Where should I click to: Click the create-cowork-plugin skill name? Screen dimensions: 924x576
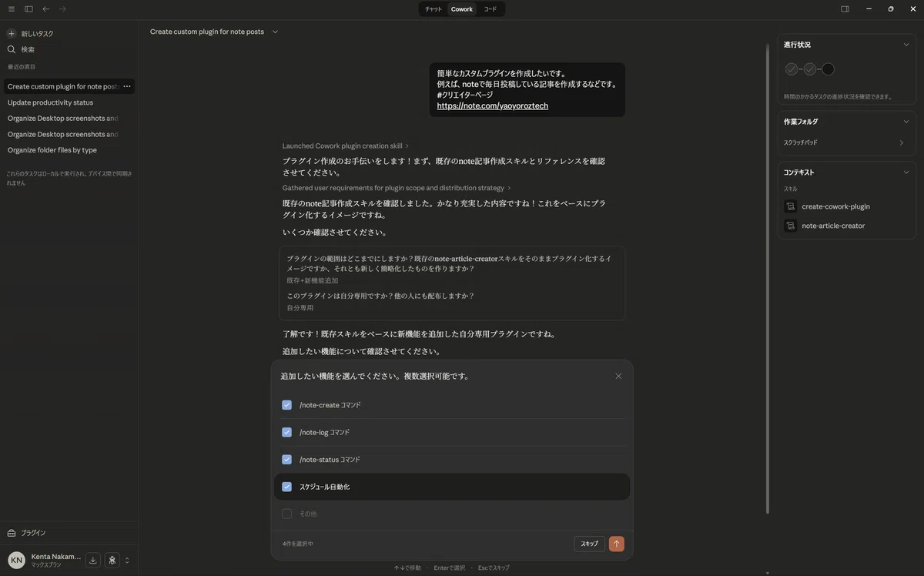836,206
